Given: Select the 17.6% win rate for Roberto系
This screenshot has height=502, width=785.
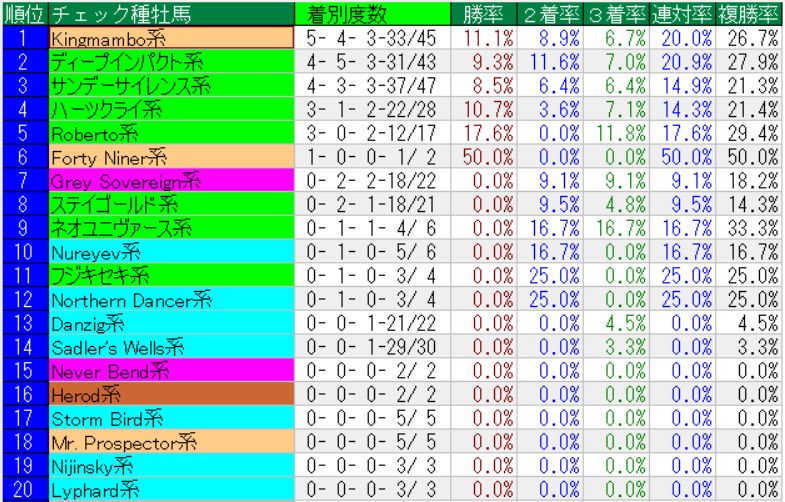Looking at the screenshot, I should pyautogui.click(x=486, y=132).
